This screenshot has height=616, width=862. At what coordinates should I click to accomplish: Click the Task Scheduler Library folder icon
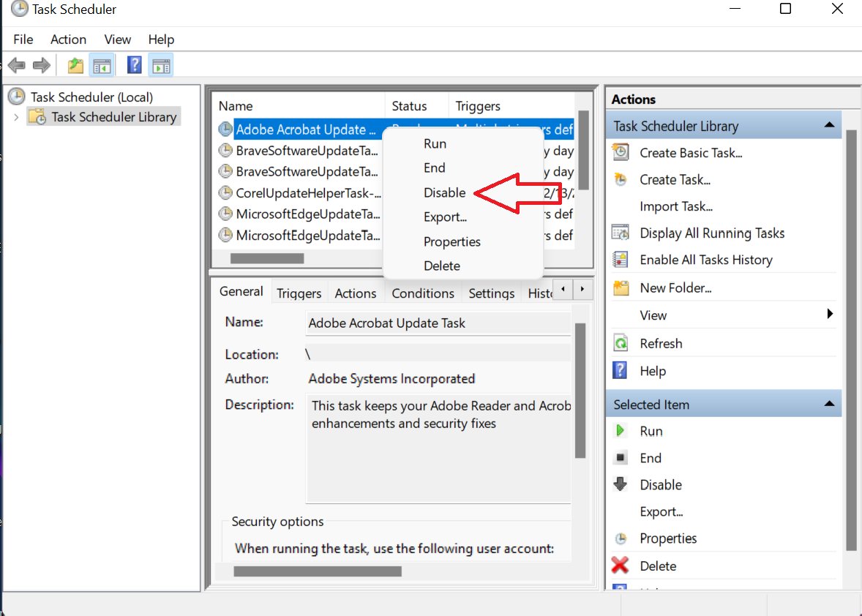[37, 116]
